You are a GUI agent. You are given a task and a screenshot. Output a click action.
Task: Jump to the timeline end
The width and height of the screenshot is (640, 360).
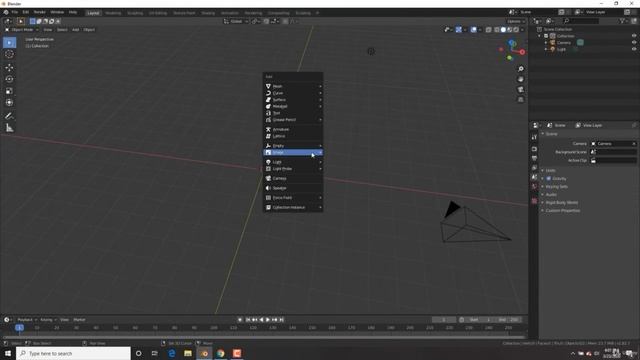click(x=281, y=320)
